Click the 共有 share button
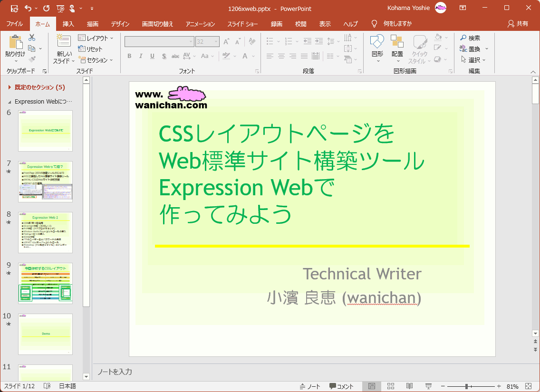The height and width of the screenshot is (392, 540). pyautogui.click(x=518, y=24)
